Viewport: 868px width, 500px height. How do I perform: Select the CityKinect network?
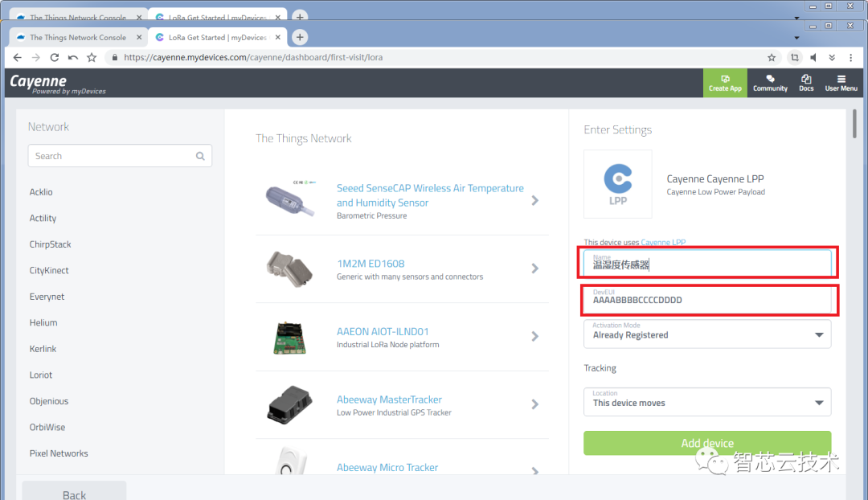point(49,270)
